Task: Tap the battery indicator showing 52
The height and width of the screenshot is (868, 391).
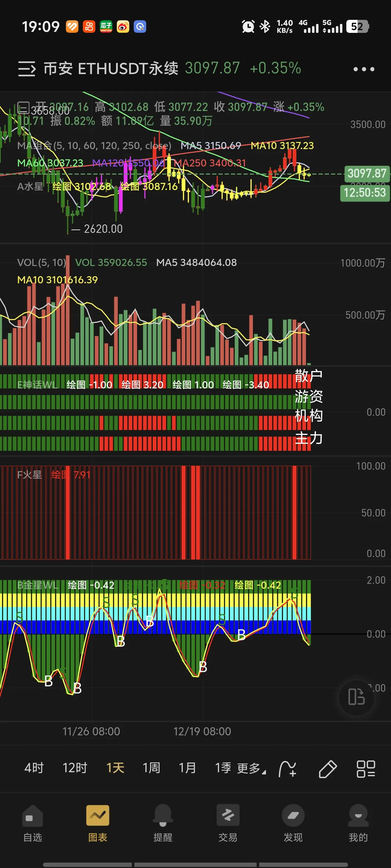Action: coord(357,26)
